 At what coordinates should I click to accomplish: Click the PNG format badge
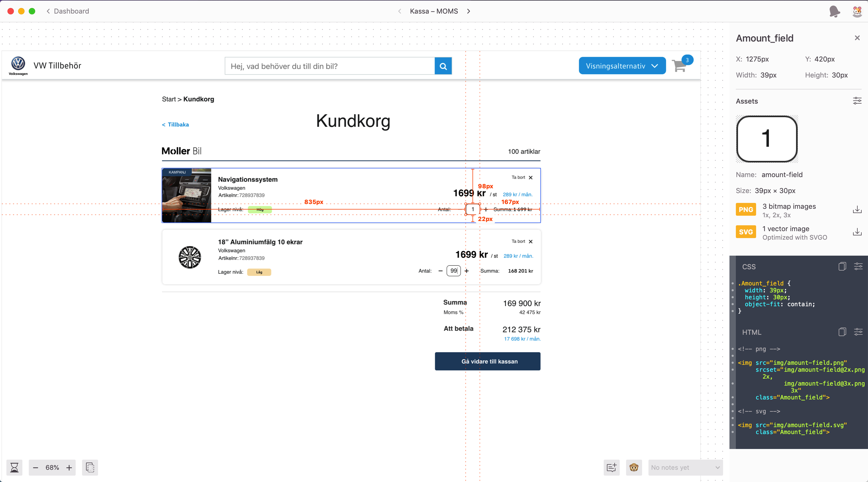(746, 210)
